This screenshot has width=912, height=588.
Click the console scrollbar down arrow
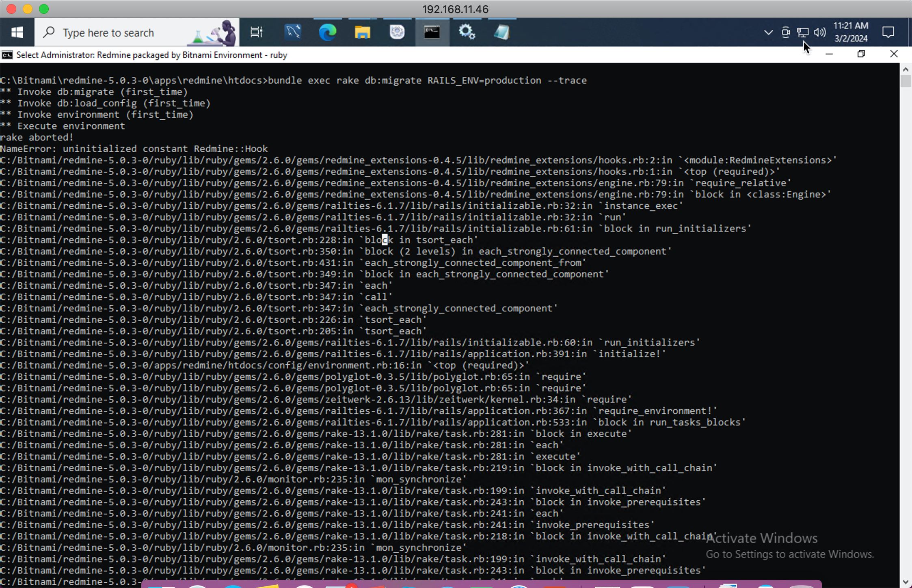(906, 582)
